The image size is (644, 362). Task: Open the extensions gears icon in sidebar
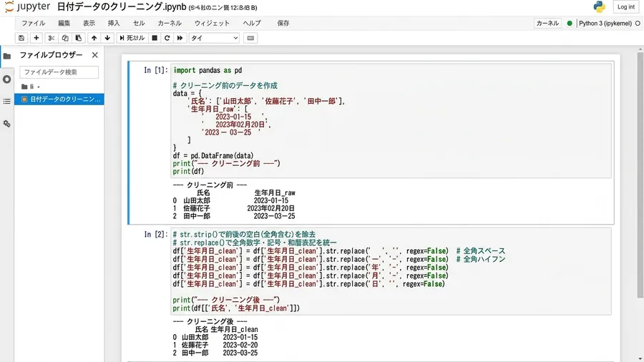(x=7, y=124)
